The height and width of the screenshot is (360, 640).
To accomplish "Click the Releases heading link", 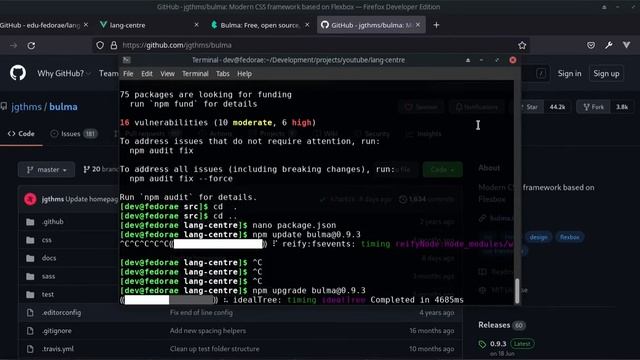I will click(x=494, y=325).
